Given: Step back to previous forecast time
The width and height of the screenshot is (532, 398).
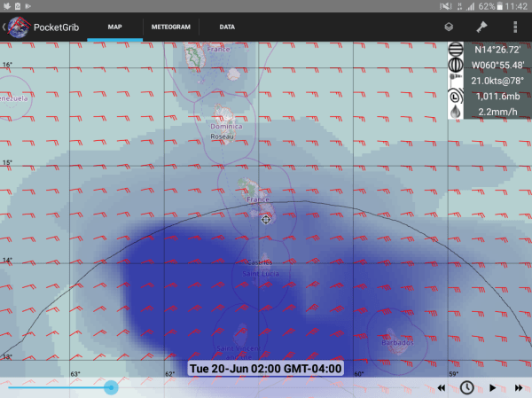Looking at the screenshot, I should tap(441, 388).
